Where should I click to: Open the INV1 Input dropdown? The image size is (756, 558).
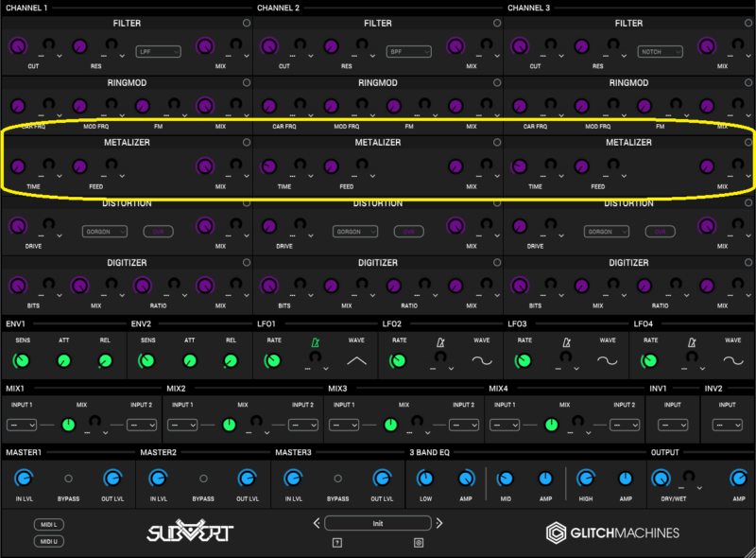coord(672,425)
